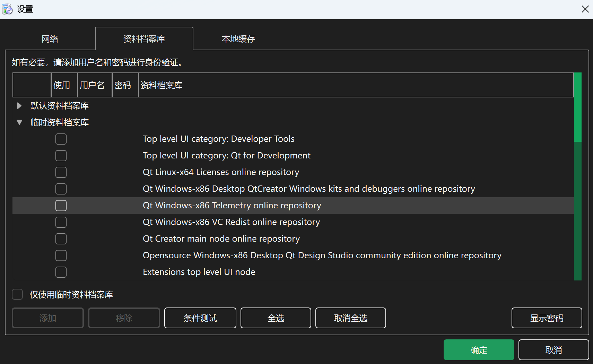Enable 仅使用临时资料档案库 option
This screenshot has height=364, width=593.
[x=17, y=294]
